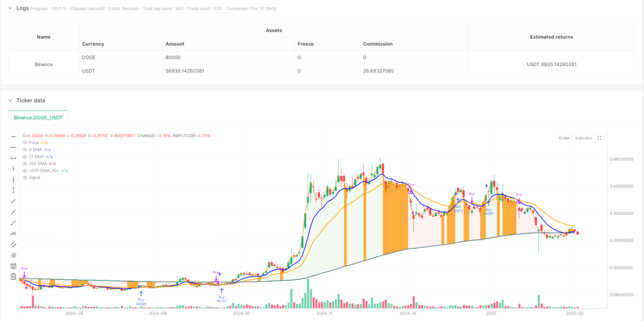Click the Buy 46747 marker on chart
This screenshot has height=321, width=644.
coord(221,299)
